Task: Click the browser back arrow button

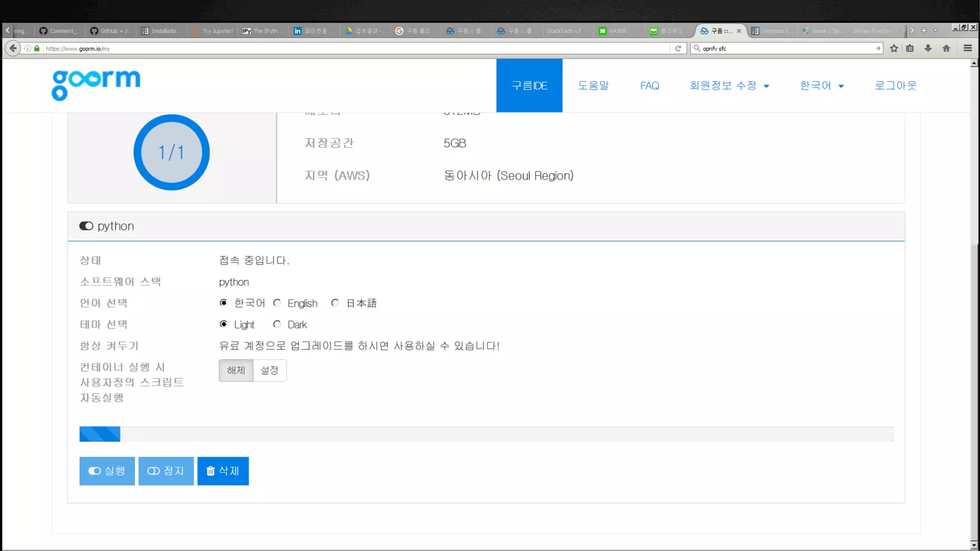Action: (13, 48)
